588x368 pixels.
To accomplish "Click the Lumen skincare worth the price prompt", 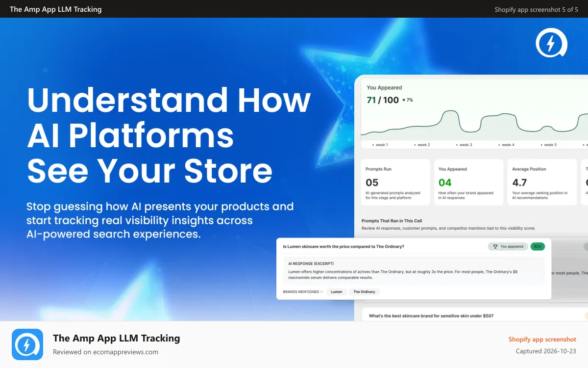I will [x=343, y=246].
